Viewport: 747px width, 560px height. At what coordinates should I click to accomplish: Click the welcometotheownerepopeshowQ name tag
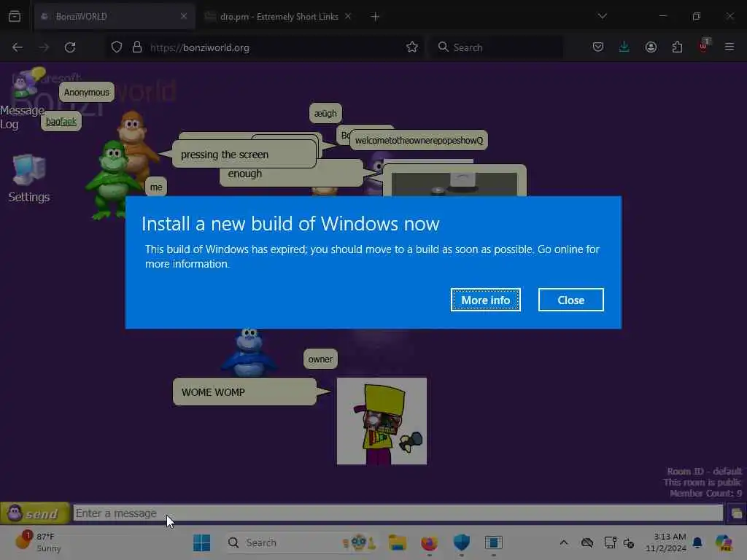tap(419, 141)
